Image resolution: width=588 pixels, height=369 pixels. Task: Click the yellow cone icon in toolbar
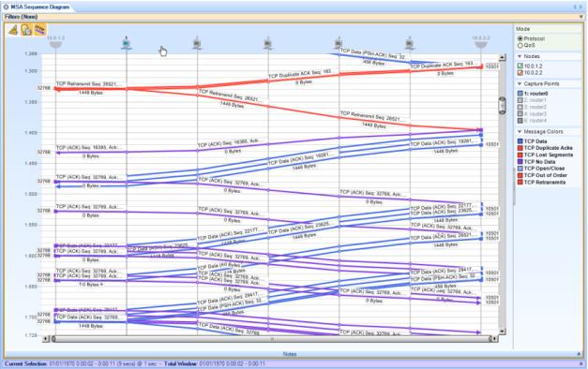tap(13, 30)
